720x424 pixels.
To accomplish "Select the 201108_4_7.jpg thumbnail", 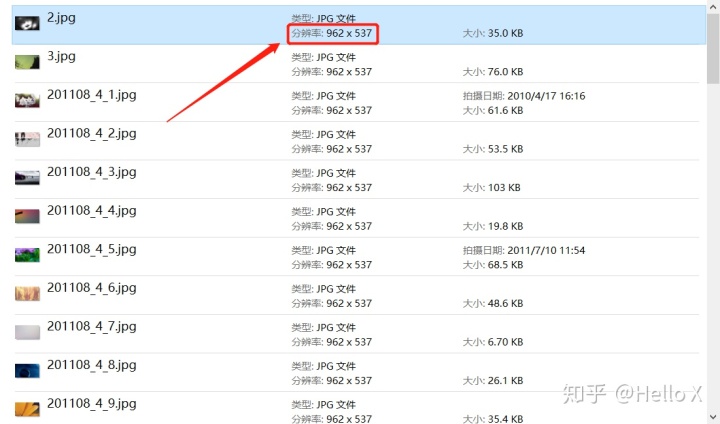I will 27,332.
